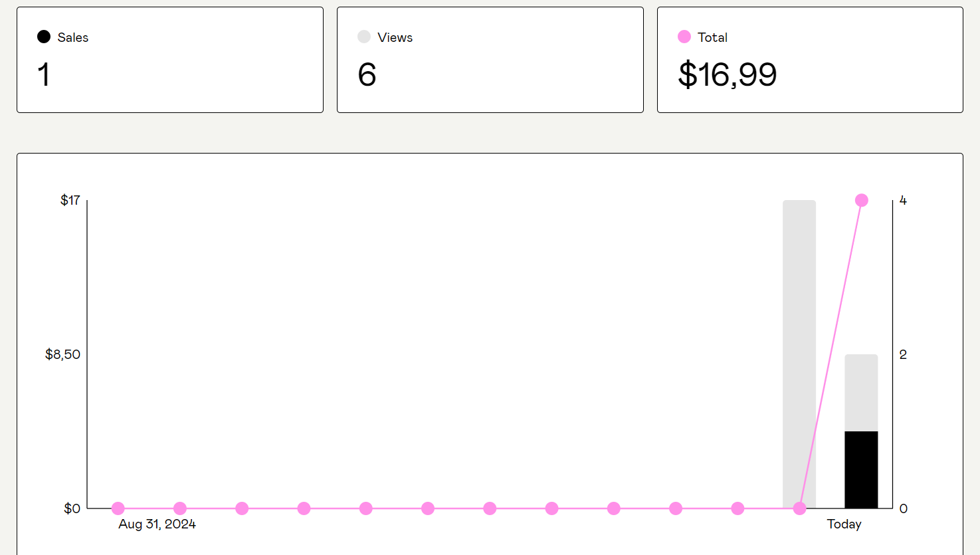Click the leftmost pink data point on the chart
This screenshot has width=980, height=555.
(x=118, y=508)
